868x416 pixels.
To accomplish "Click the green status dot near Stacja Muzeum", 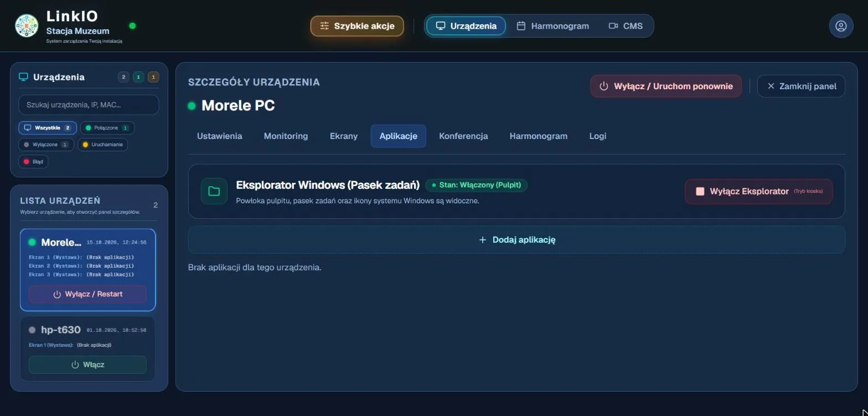I will coord(132,25).
